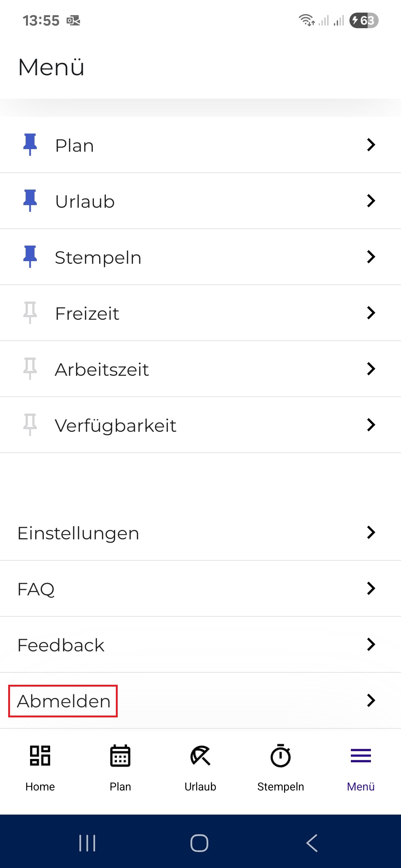Pin the Arbeitszeit menu entry
Image resolution: width=401 pixels, height=868 pixels.
pyautogui.click(x=30, y=369)
